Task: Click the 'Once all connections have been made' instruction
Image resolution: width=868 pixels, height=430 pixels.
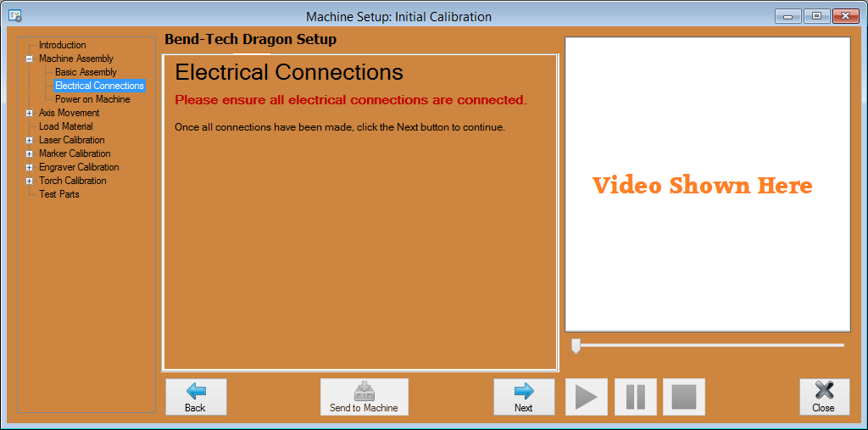Action: 340,127
